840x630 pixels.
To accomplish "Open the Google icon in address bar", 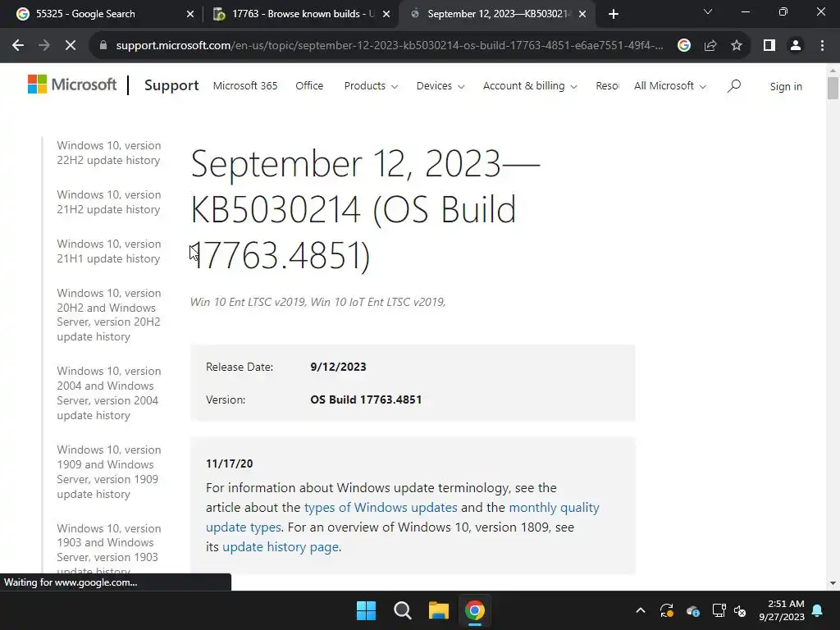I will click(683, 46).
